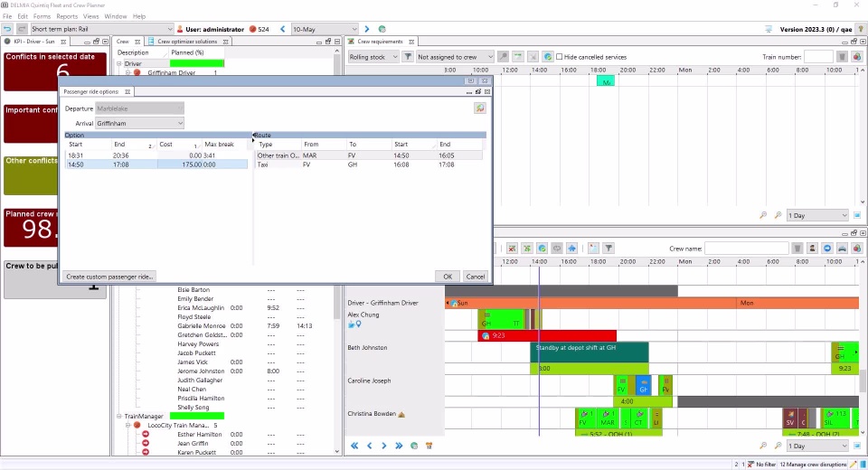
Task: Click Create custom passenger ride button
Action: tap(109, 277)
